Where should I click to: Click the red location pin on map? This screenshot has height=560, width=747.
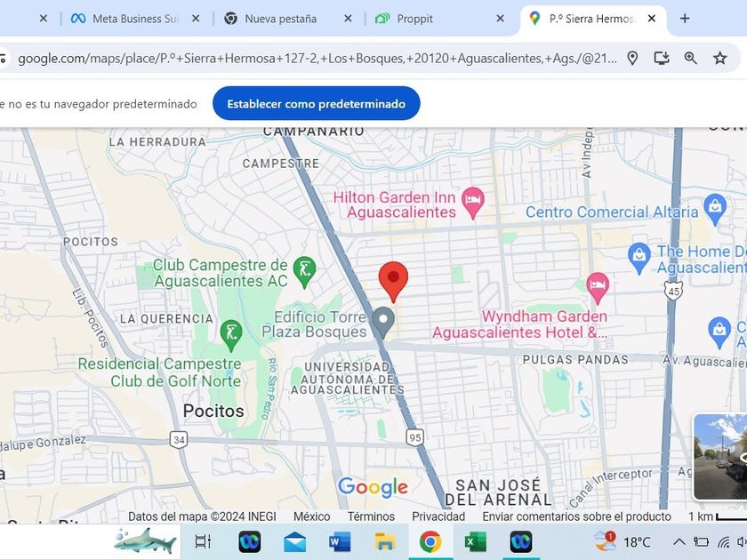(393, 282)
